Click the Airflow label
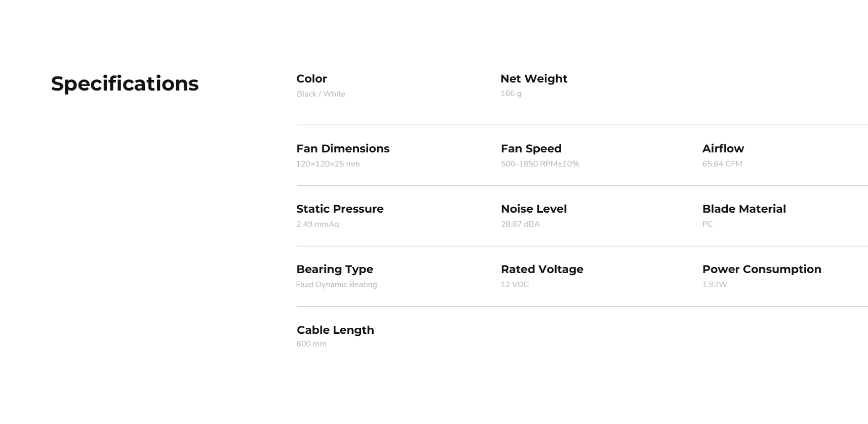Image resolution: width=868 pixels, height=424 pixels. coord(723,148)
